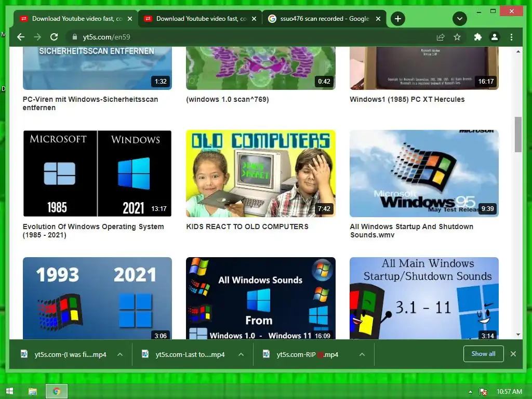Close the first Download Youtube video tab
The image size is (532, 399).
tap(129, 19)
